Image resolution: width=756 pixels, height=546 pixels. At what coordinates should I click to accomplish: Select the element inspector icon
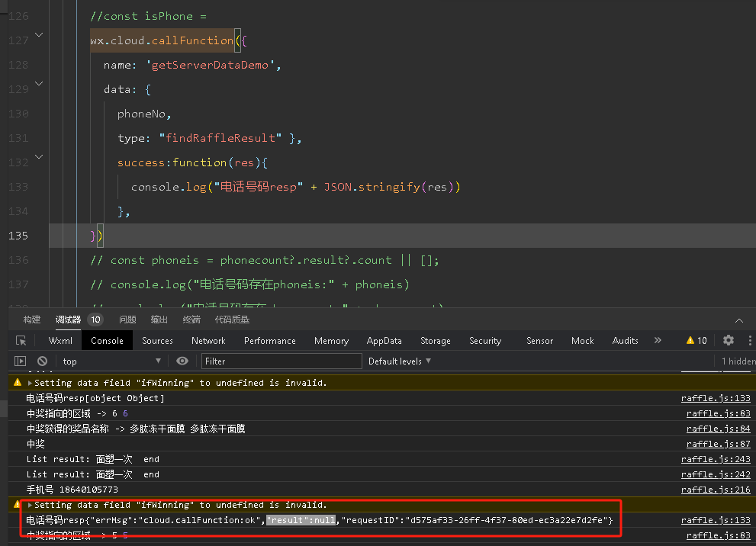21,341
